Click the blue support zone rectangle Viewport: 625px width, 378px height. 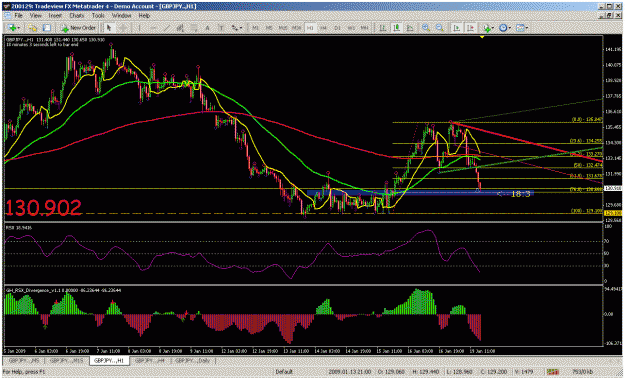420,193
